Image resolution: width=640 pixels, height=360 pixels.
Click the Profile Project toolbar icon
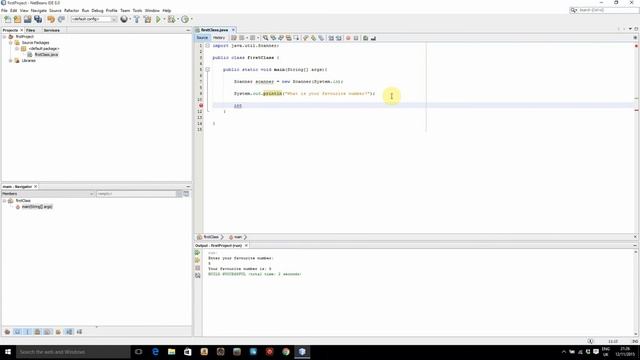pyautogui.click(x=185, y=19)
